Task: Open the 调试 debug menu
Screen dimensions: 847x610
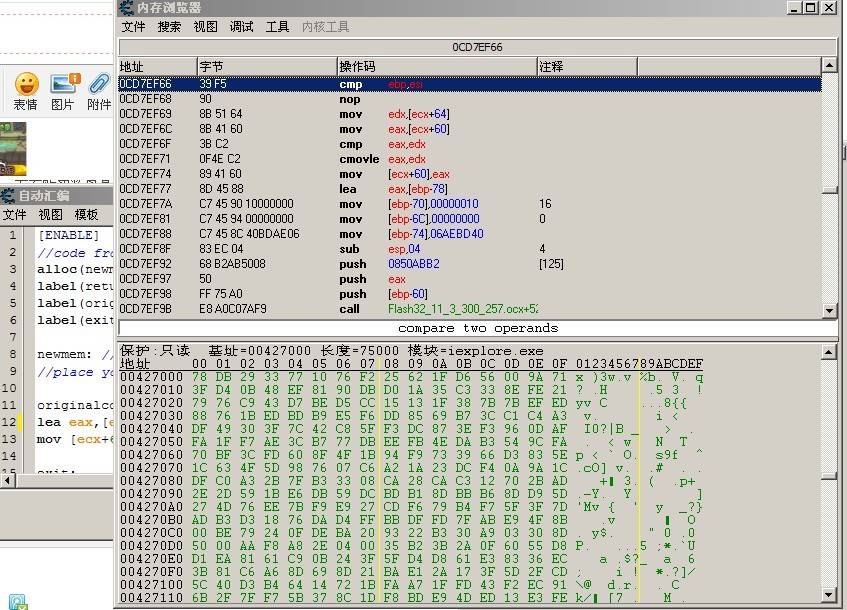Action: pyautogui.click(x=241, y=27)
